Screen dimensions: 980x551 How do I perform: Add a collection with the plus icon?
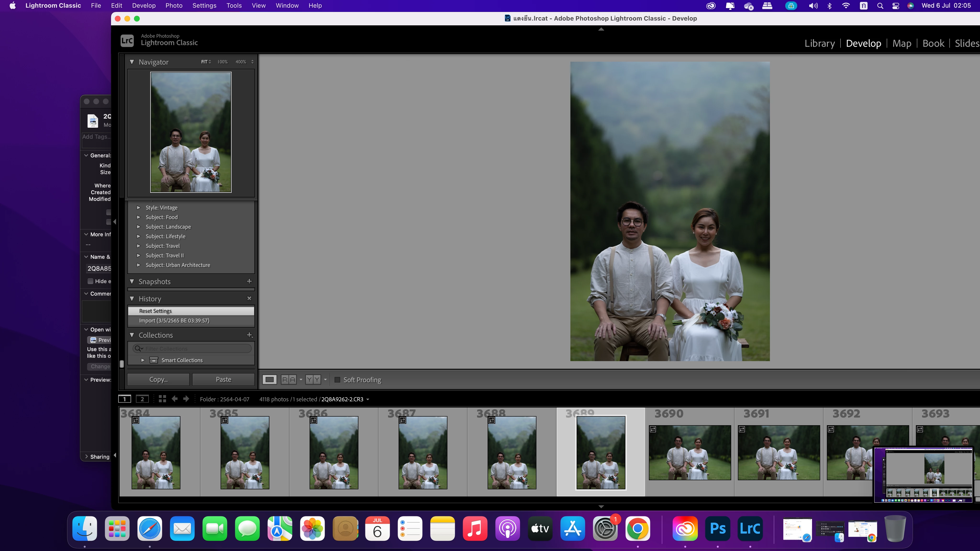tap(249, 335)
